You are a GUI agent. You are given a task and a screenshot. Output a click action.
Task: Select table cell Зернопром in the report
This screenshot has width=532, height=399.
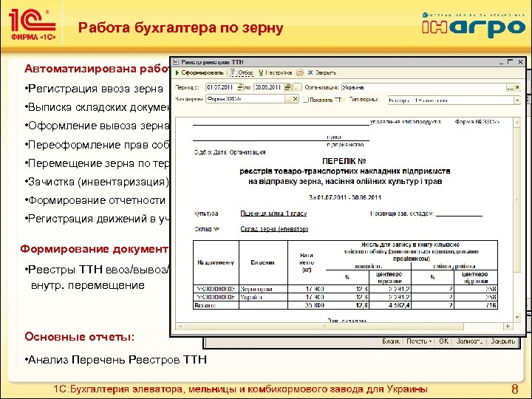pyautogui.click(x=263, y=289)
